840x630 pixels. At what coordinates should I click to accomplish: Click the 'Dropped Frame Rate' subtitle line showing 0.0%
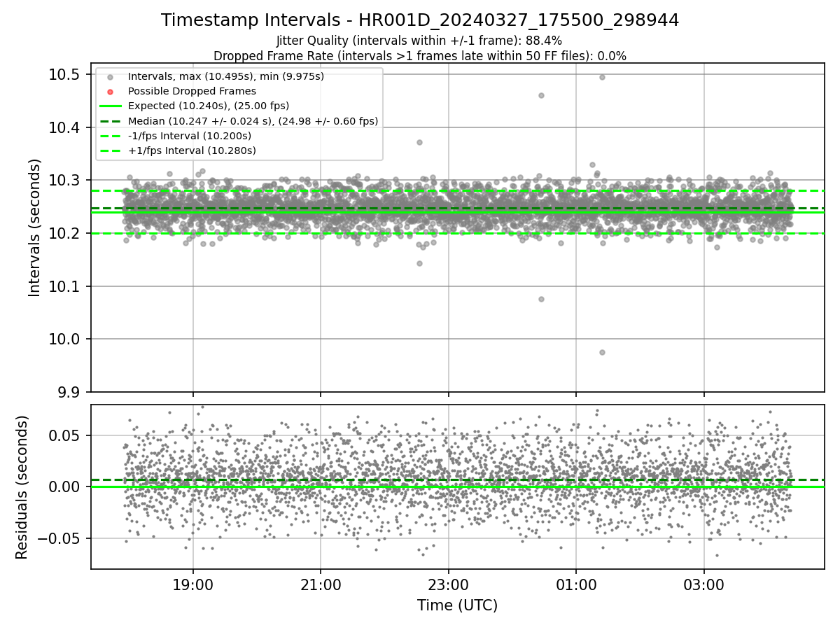pos(420,55)
